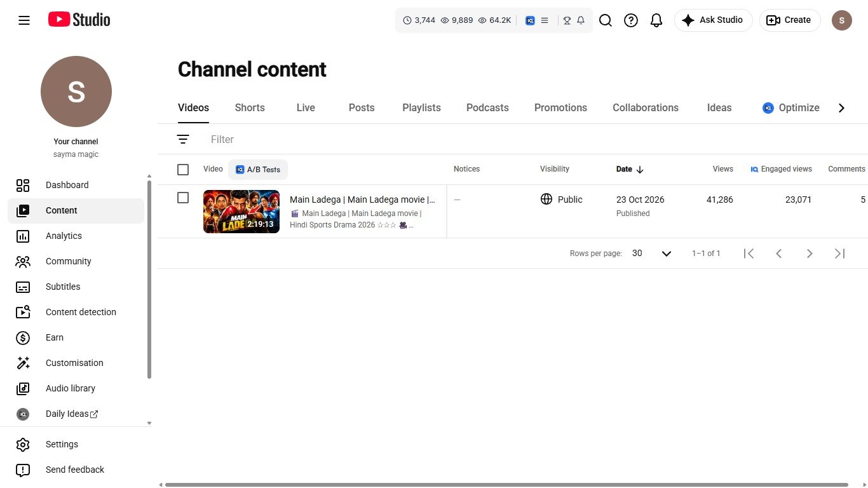Open the hamburger navigation menu

point(24,20)
